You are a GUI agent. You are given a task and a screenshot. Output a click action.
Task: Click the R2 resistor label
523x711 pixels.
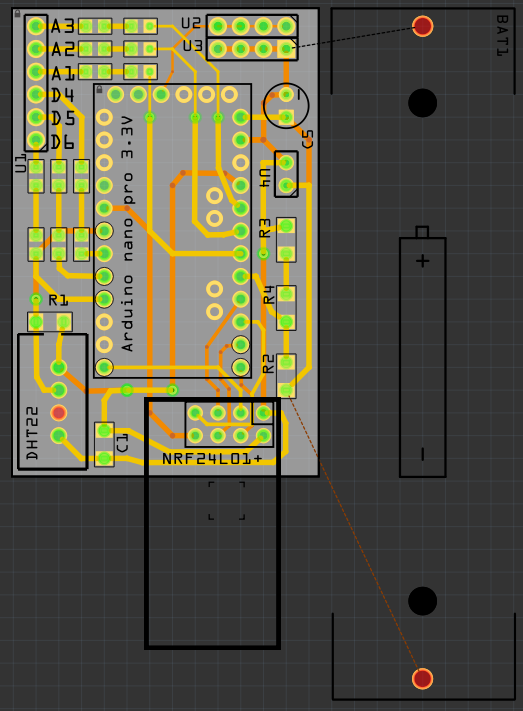click(269, 364)
